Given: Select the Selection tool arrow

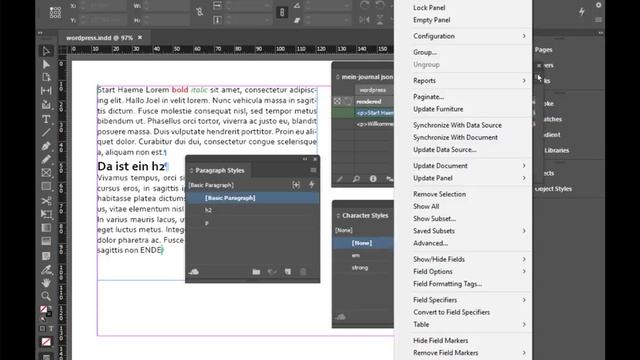Looking at the screenshot, I should (x=46, y=51).
